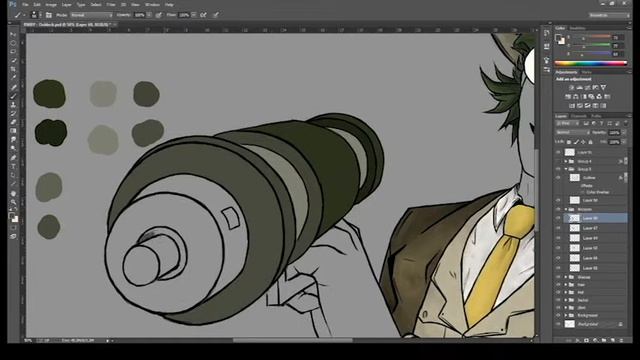This screenshot has width=640, height=360.
Task: Select the Zoom tool
Action: (13, 202)
